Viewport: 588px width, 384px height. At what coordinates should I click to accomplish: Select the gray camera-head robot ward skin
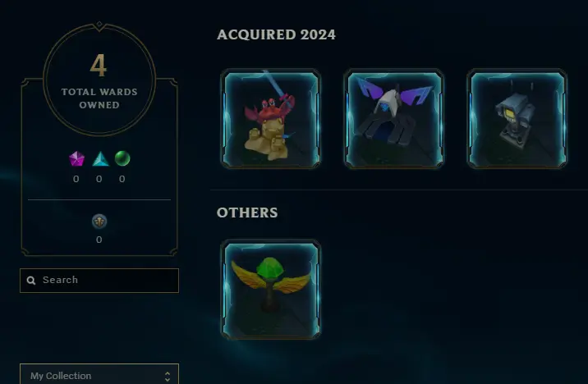point(517,118)
